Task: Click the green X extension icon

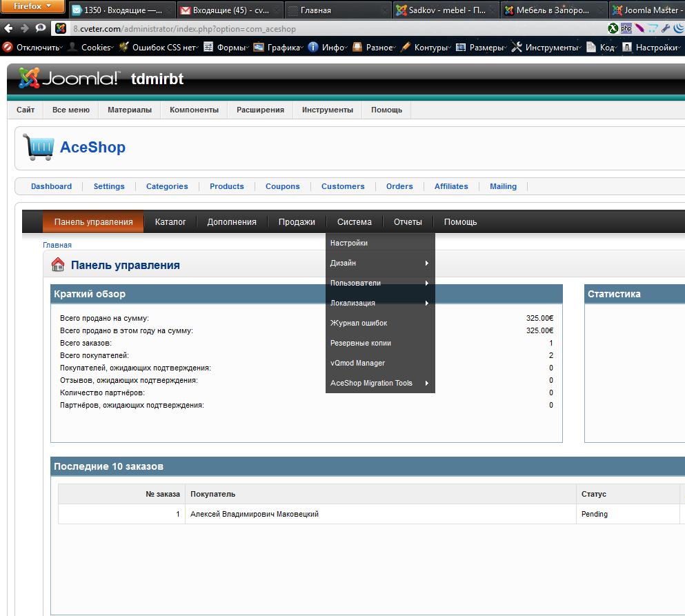Action: [x=613, y=28]
